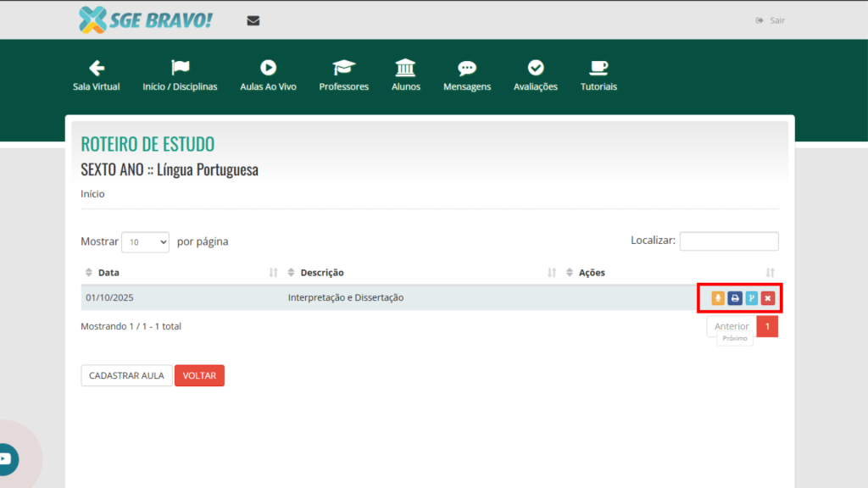The image size is (868, 488).
Task: Open Aulas Ao Vivo live classes
Action: pos(268,75)
